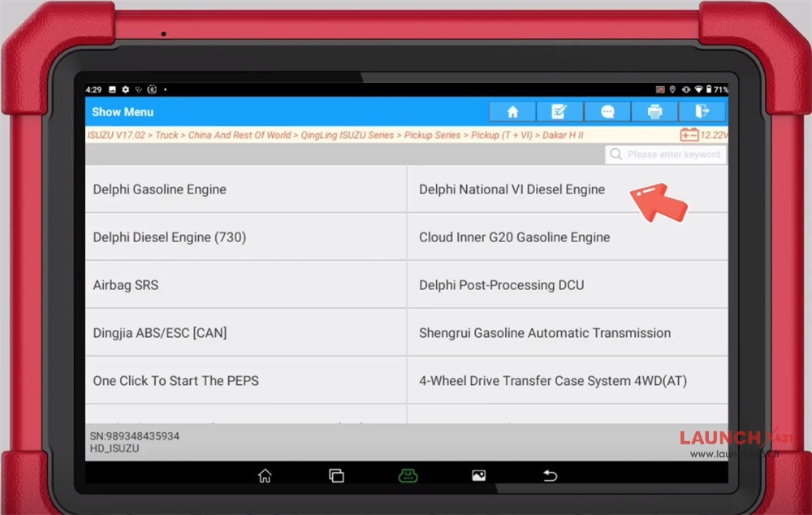812x515 pixels.
Task: Select Delphi Gasoline Engine
Action: [245, 189]
